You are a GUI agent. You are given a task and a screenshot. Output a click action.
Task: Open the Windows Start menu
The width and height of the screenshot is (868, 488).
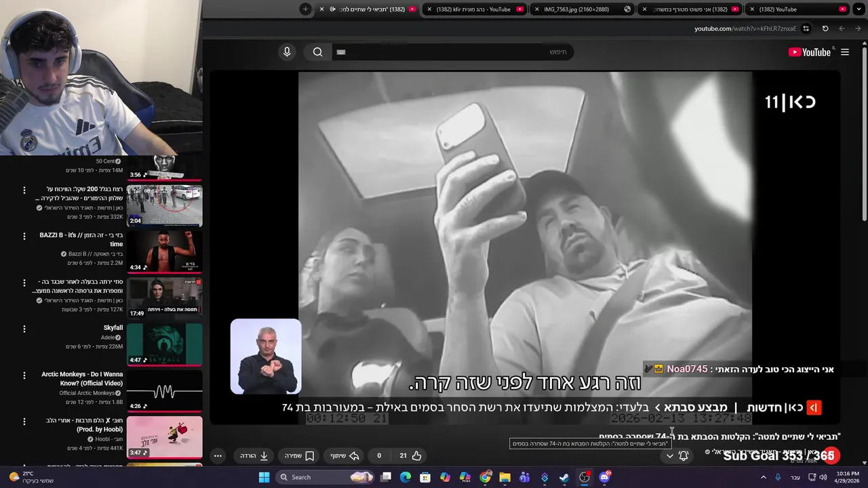pyautogui.click(x=264, y=477)
